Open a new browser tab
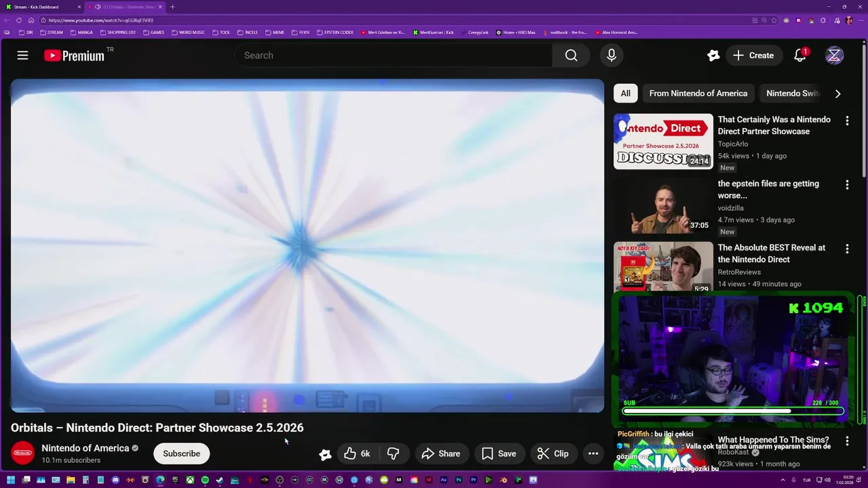The image size is (868, 488). pyautogui.click(x=172, y=7)
